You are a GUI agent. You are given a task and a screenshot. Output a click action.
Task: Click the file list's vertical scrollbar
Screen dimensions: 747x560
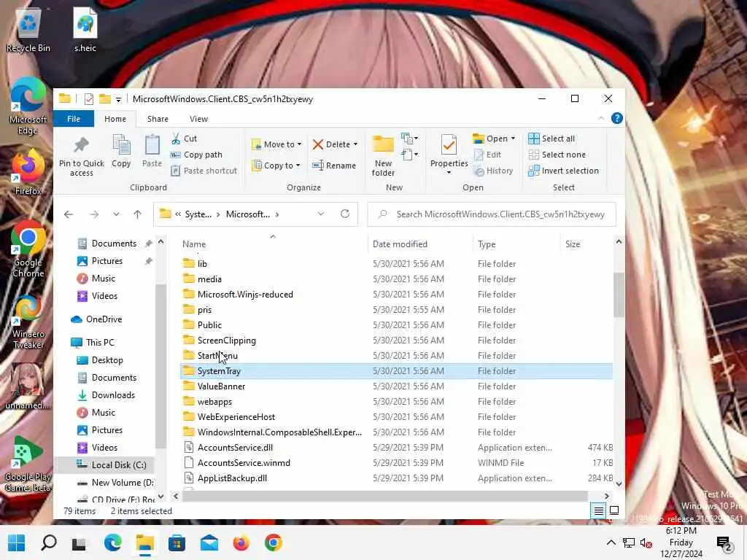(x=619, y=295)
